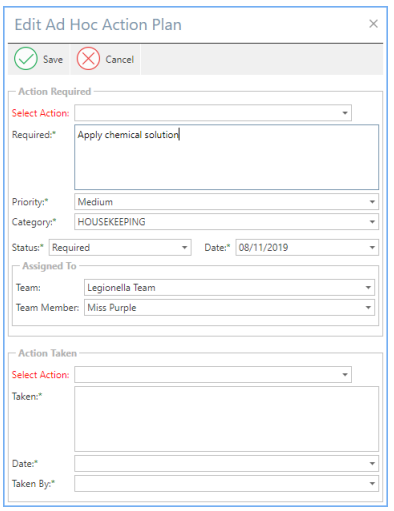
Task: Click into the Required text area
Action: [226, 157]
